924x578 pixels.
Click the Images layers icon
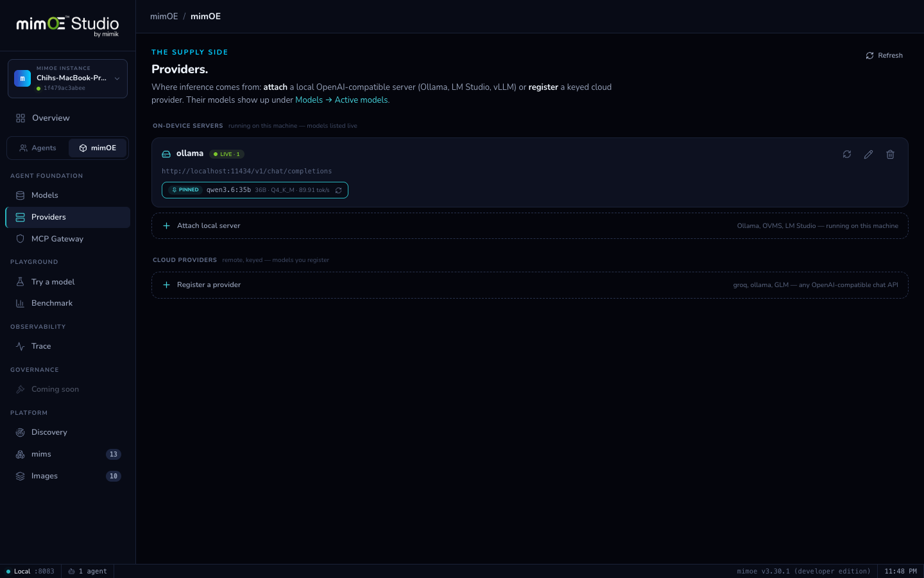(21, 476)
